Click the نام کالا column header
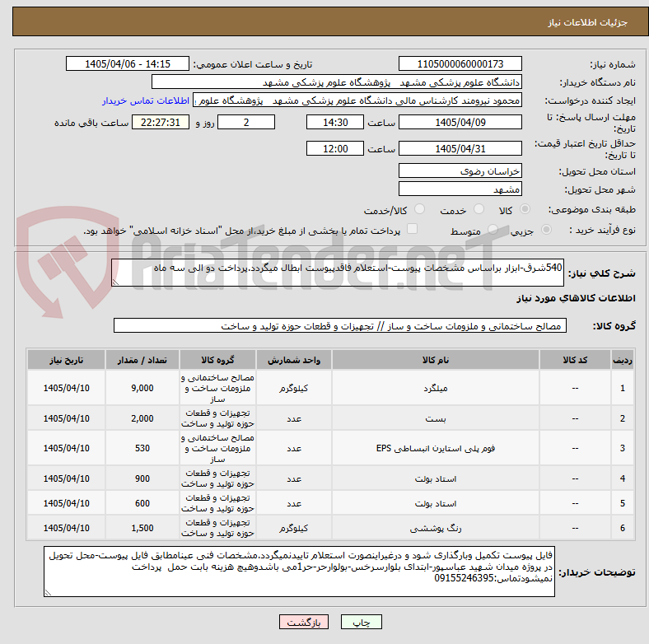Screen dimensions: 649x644 coord(436,360)
